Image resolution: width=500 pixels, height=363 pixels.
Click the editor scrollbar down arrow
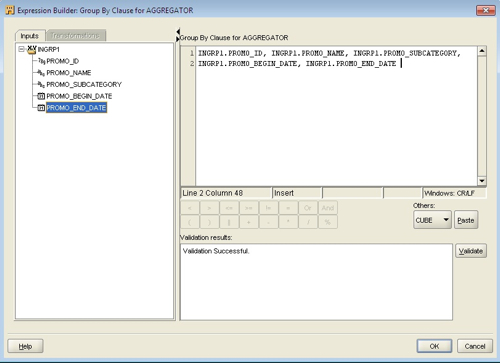[482, 181]
